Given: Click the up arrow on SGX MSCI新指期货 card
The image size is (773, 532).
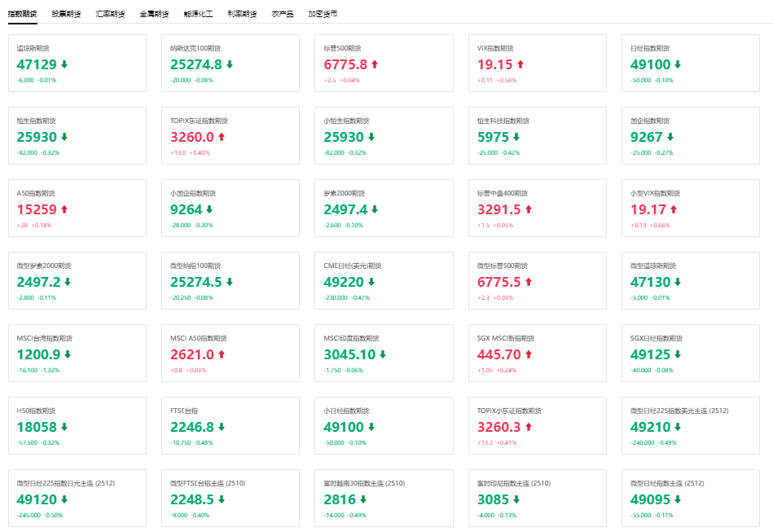Looking at the screenshot, I should [x=529, y=354].
